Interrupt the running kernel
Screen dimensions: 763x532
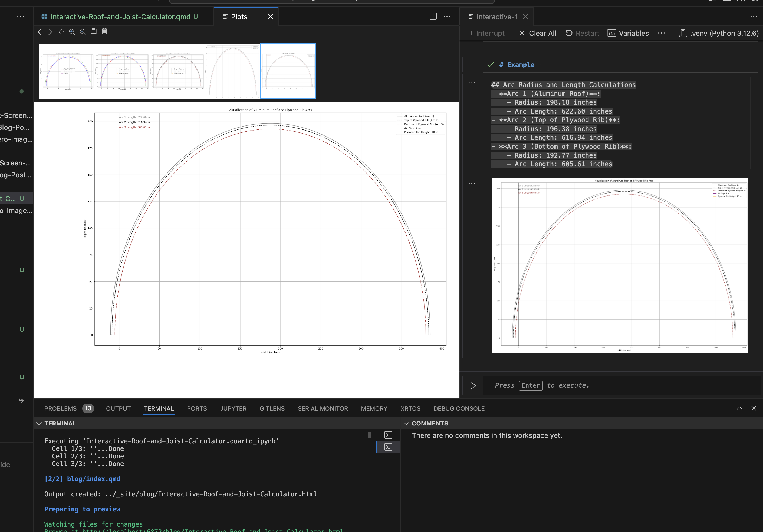click(x=485, y=33)
